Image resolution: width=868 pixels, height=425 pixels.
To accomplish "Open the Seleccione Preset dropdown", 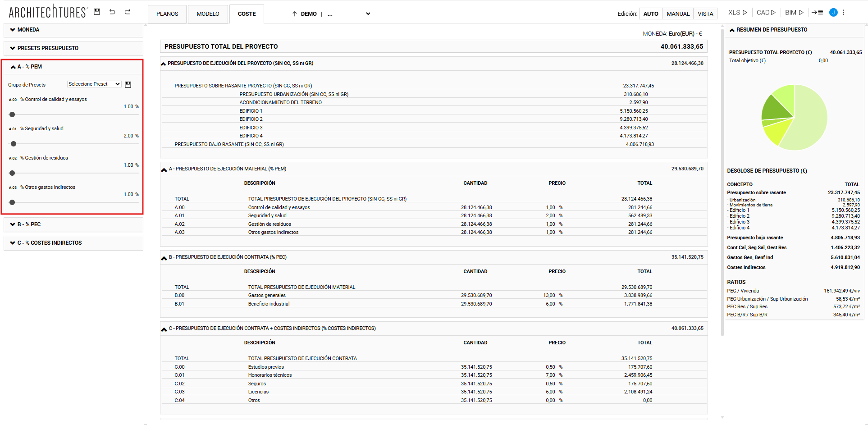I will pos(94,84).
